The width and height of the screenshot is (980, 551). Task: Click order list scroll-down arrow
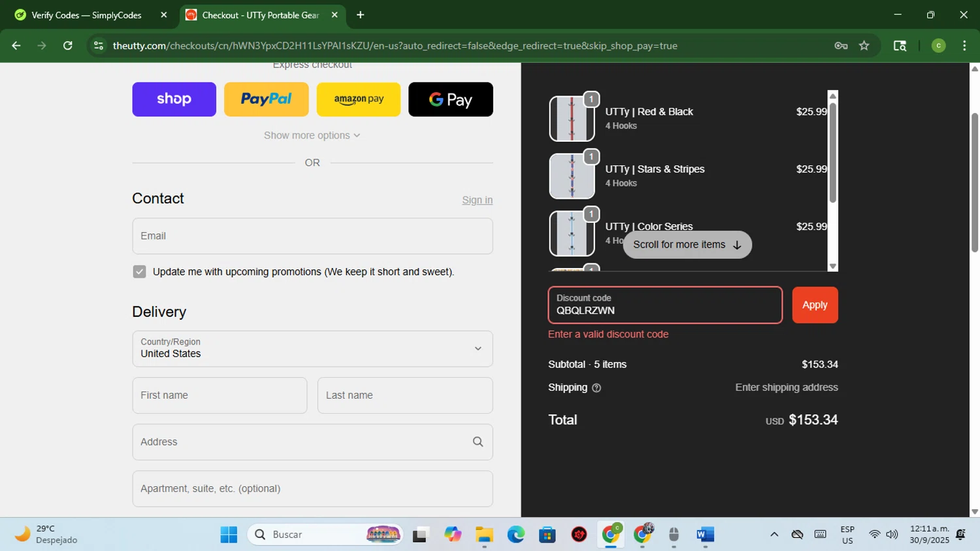(x=833, y=266)
